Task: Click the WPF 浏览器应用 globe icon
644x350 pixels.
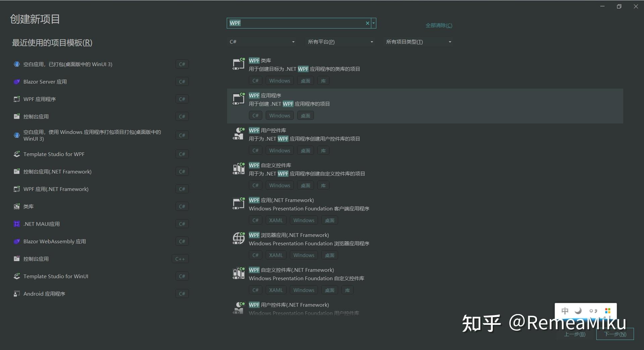Action: tap(238, 238)
